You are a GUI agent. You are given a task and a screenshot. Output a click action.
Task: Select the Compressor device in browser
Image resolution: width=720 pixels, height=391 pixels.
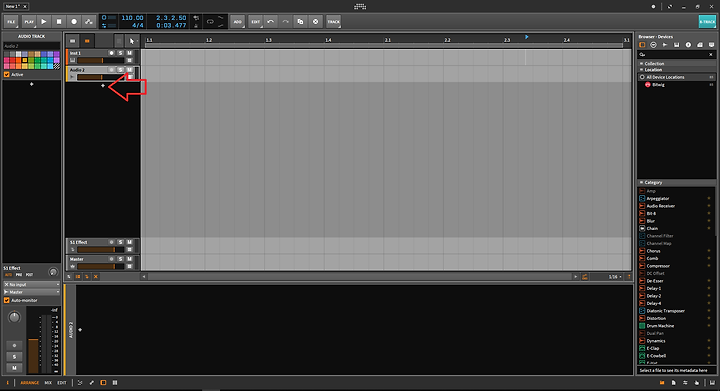(x=675, y=266)
